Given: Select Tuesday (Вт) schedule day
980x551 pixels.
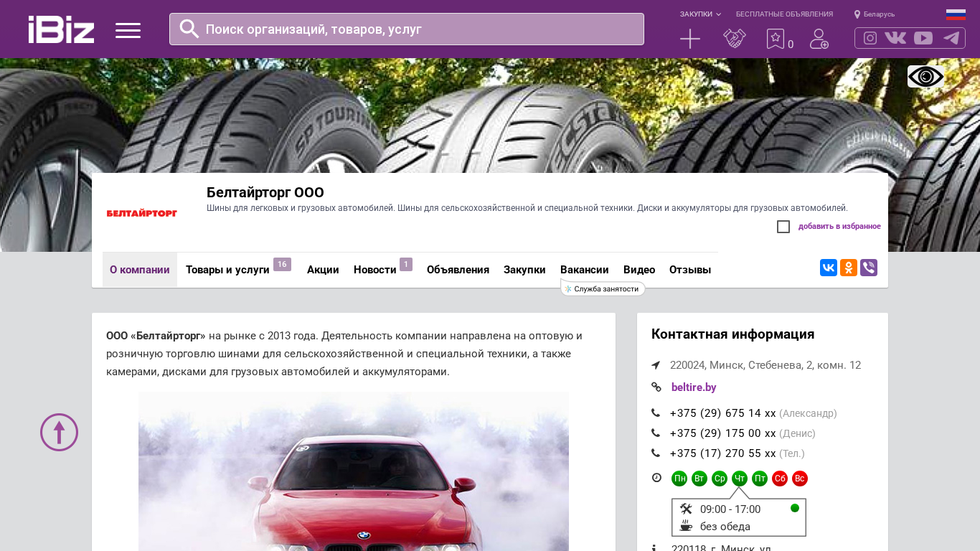Looking at the screenshot, I should pyautogui.click(x=699, y=479).
